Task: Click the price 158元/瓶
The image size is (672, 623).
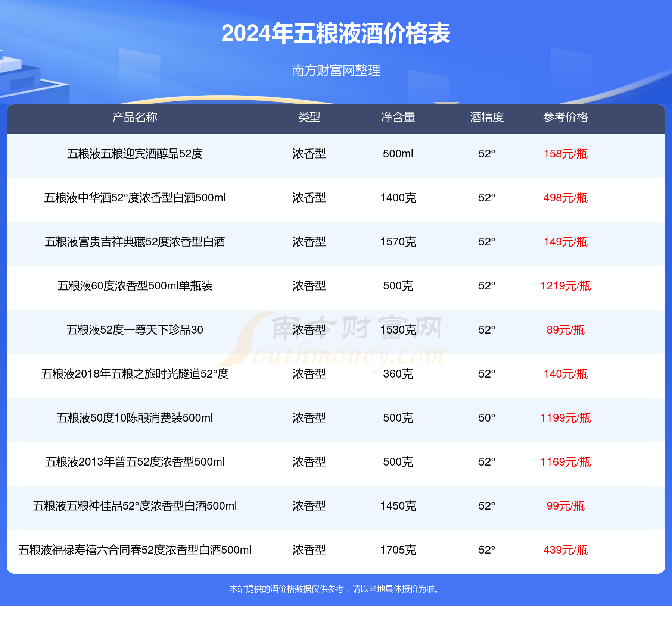Action: [566, 154]
